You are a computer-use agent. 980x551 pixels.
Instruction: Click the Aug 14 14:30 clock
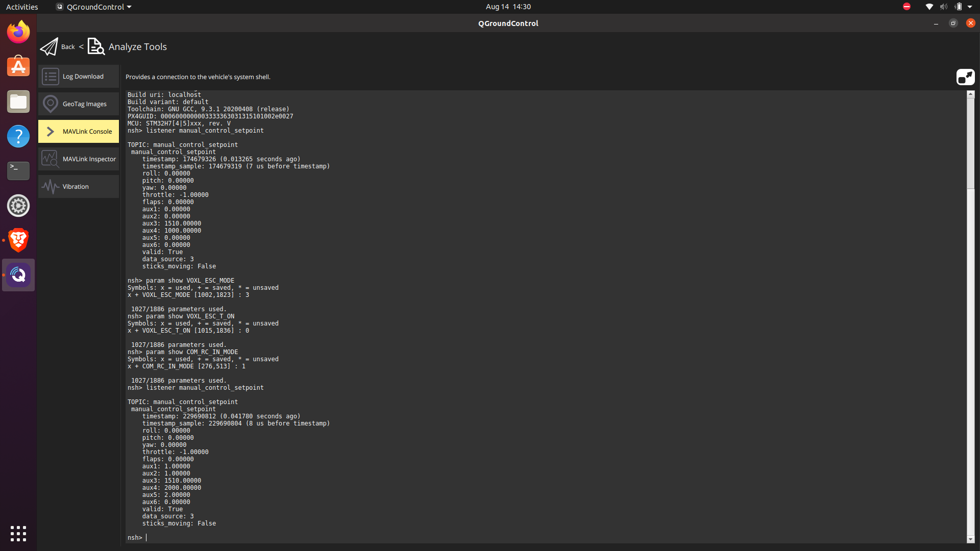[508, 7]
